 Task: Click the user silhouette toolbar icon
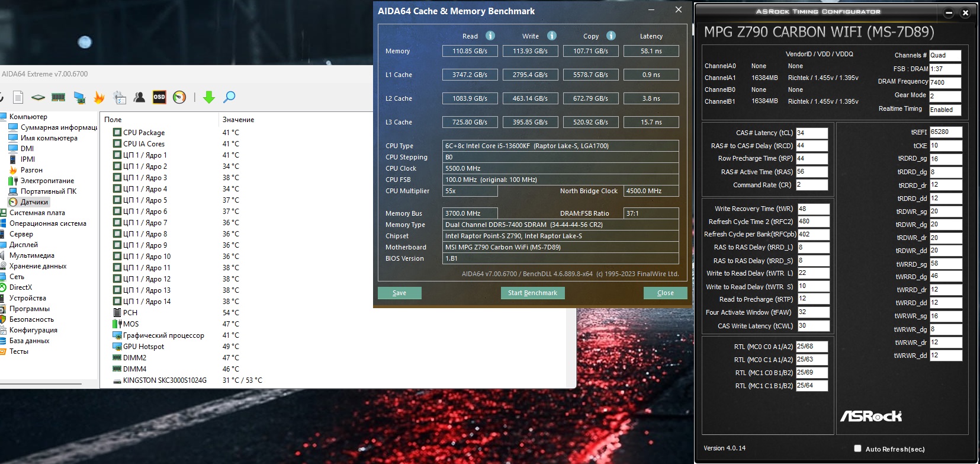(139, 97)
